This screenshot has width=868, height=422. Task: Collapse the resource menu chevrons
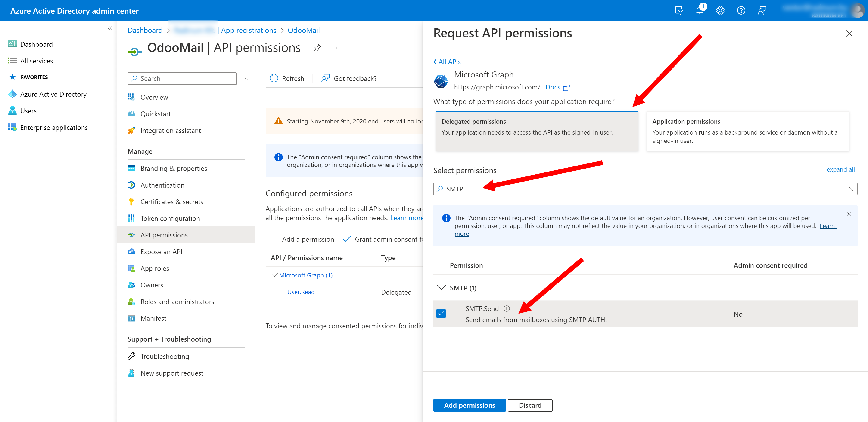coord(247,78)
